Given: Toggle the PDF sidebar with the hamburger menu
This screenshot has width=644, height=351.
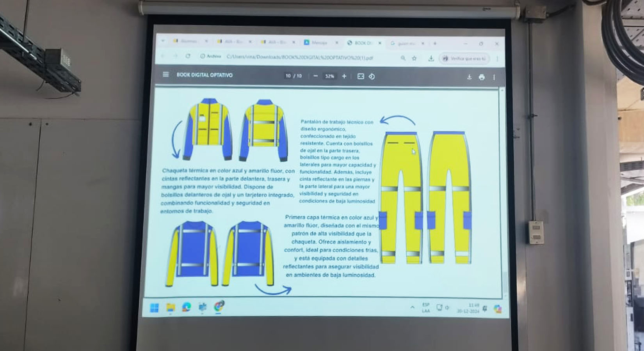Looking at the screenshot, I should pyautogui.click(x=166, y=74).
